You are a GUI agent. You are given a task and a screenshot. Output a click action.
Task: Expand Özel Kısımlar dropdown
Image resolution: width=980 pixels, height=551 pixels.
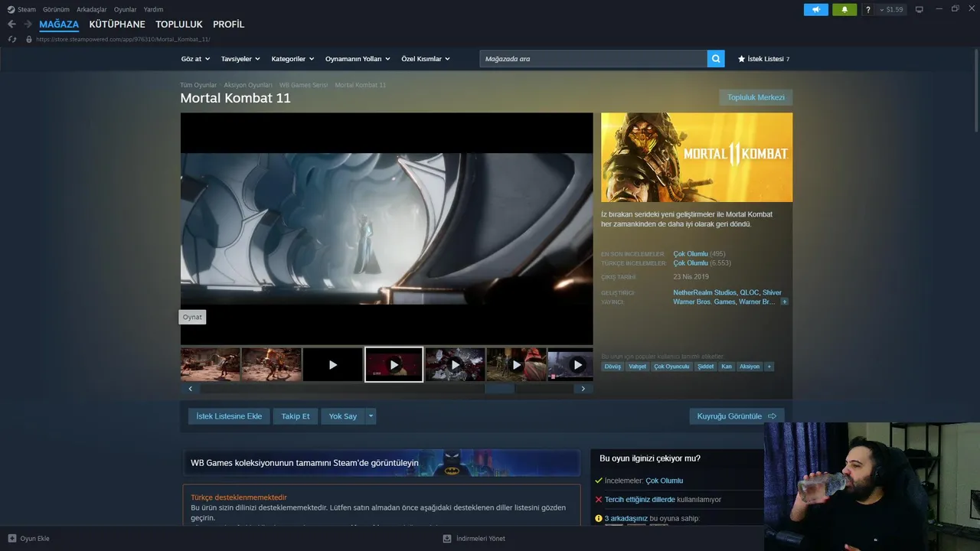[x=426, y=59]
